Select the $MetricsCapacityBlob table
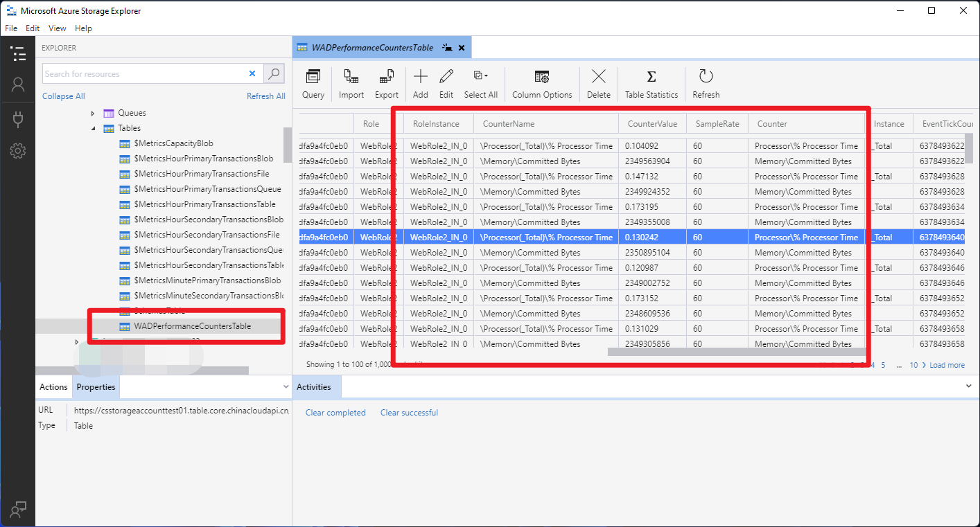The image size is (980, 527). 173,143
